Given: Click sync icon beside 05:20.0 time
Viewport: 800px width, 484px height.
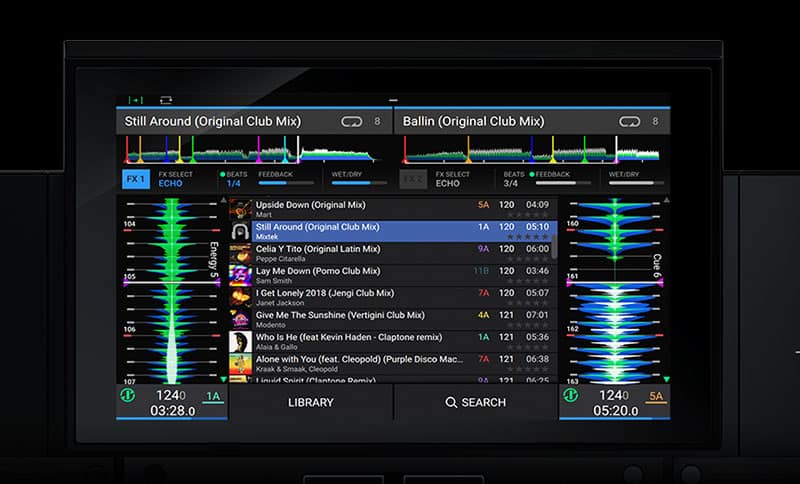Looking at the screenshot, I should coord(570,395).
